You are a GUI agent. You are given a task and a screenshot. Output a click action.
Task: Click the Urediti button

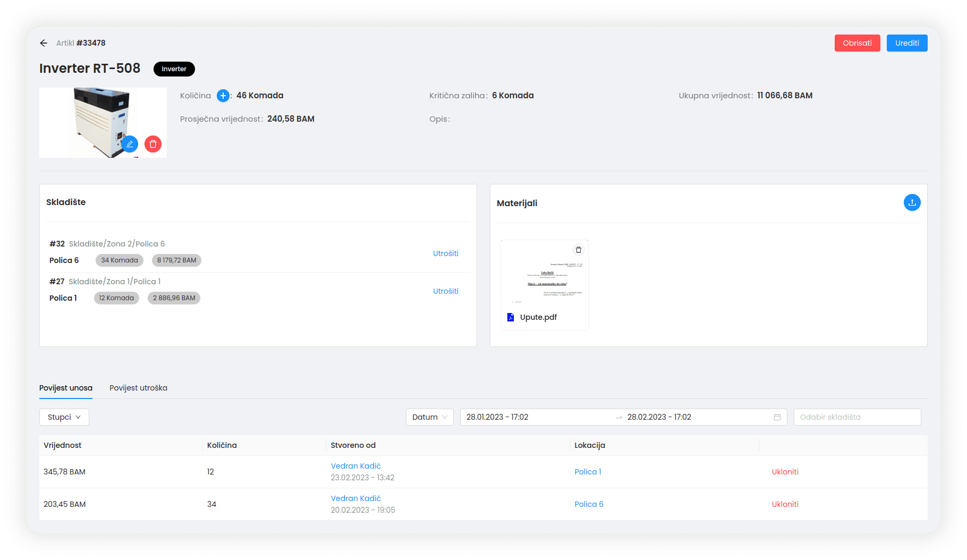[x=907, y=43]
